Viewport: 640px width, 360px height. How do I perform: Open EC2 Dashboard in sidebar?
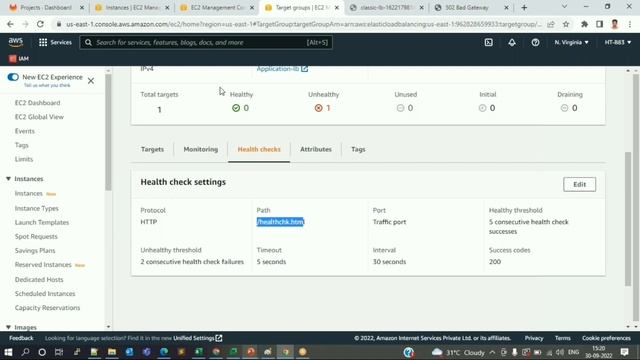coord(37,103)
